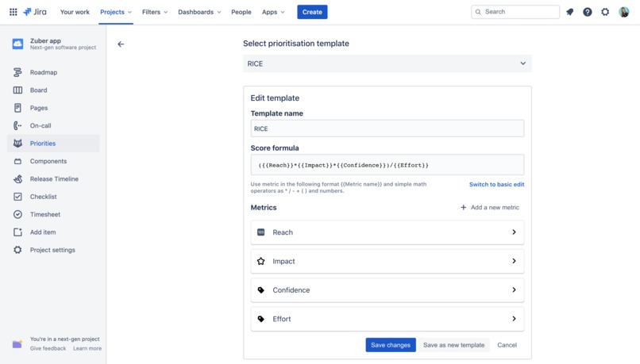
Task: Expand the Impact metric chevron
Action: coord(514,261)
